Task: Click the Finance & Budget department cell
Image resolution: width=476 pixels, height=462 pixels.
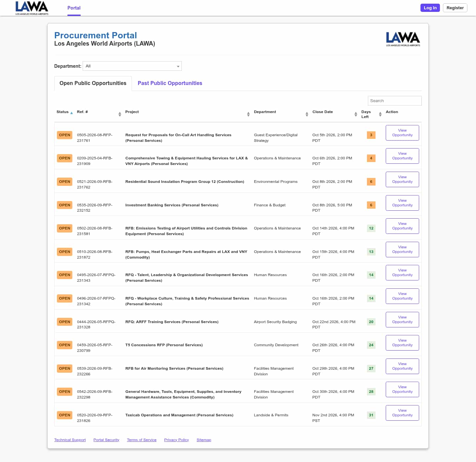Action: 270,205
